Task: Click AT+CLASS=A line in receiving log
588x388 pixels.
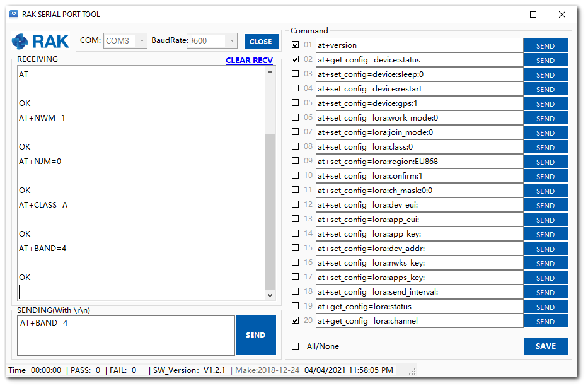Action: pos(43,205)
